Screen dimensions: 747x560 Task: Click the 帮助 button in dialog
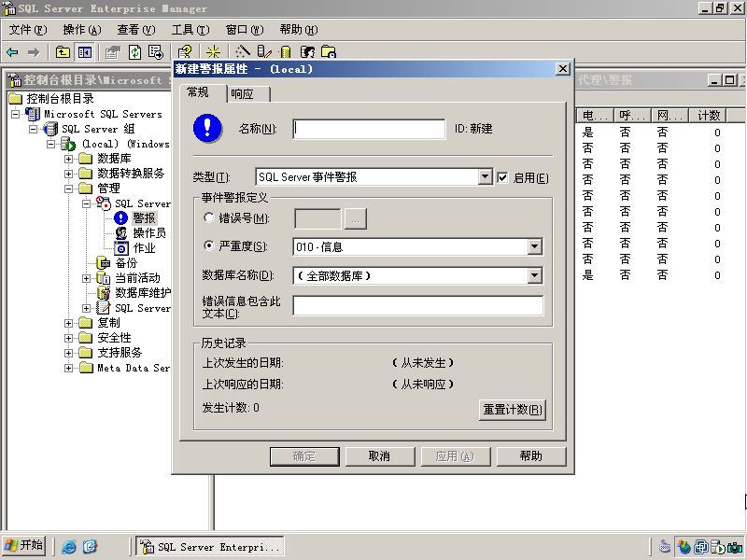pos(531,456)
